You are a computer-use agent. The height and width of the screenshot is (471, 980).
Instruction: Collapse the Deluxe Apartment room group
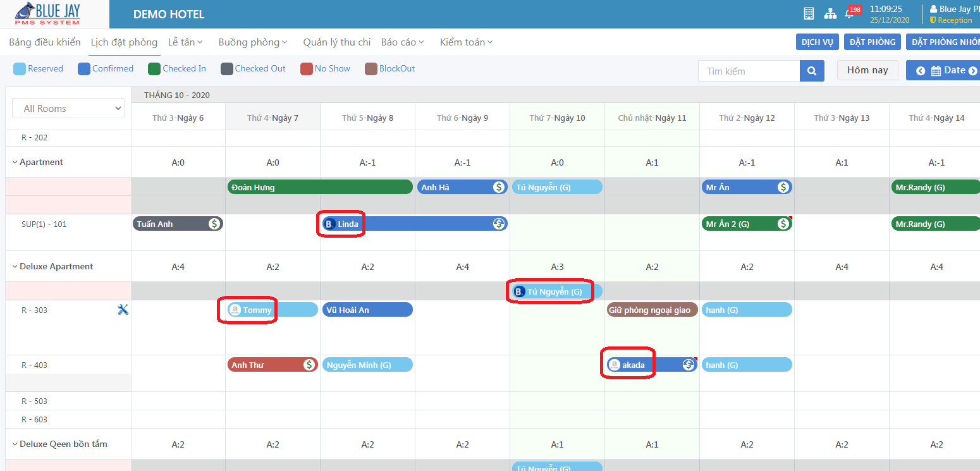coord(15,267)
